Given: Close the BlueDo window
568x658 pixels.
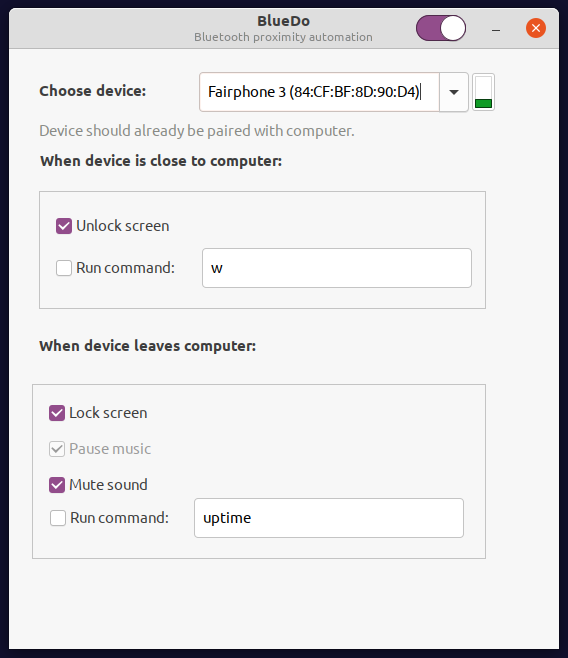Looking at the screenshot, I should coord(536,28).
